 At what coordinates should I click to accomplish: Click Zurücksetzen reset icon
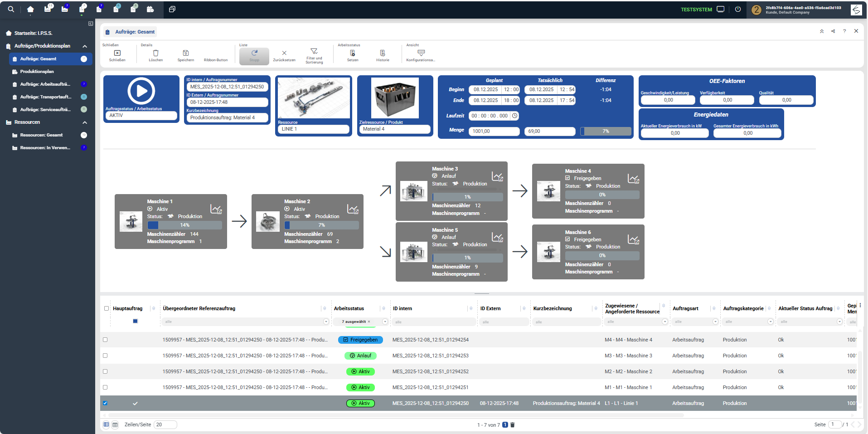tap(284, 53)
